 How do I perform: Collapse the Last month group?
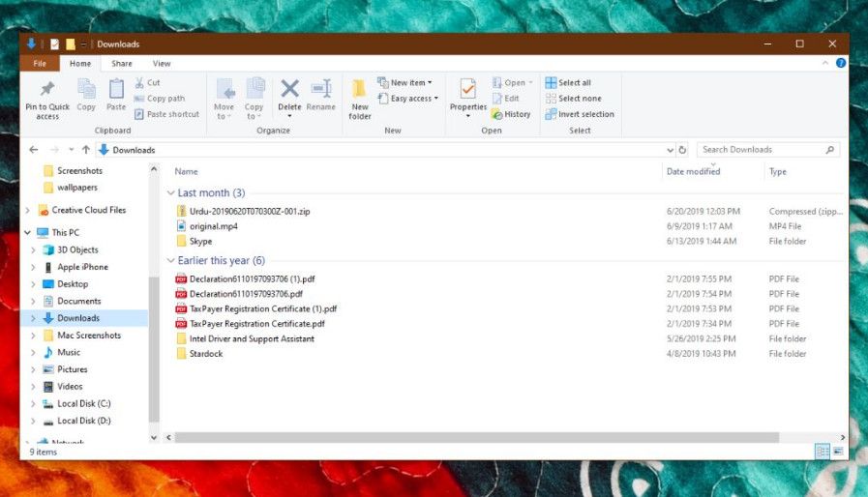coord(171,193)
